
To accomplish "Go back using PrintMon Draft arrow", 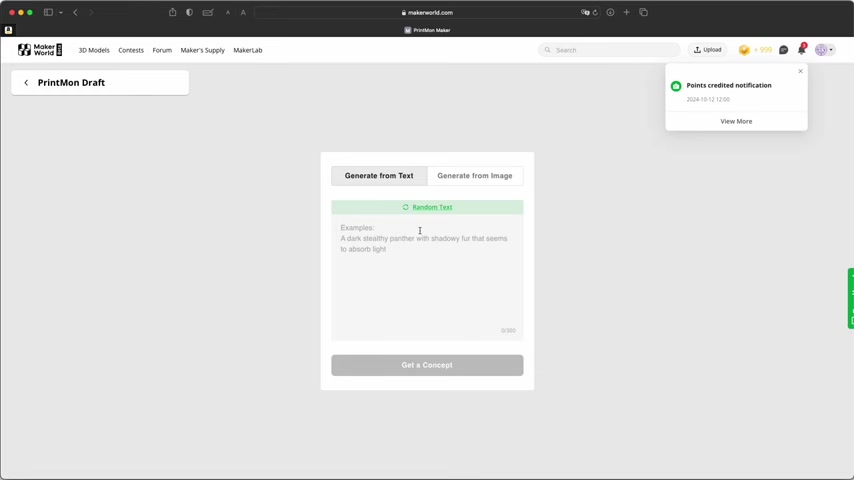I will 26,83.
